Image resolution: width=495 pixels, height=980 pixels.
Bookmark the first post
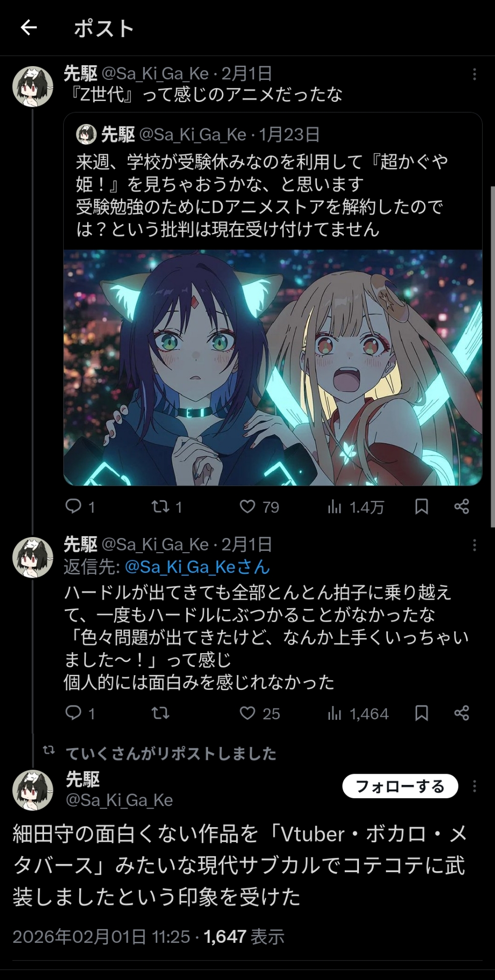point(422,506)
